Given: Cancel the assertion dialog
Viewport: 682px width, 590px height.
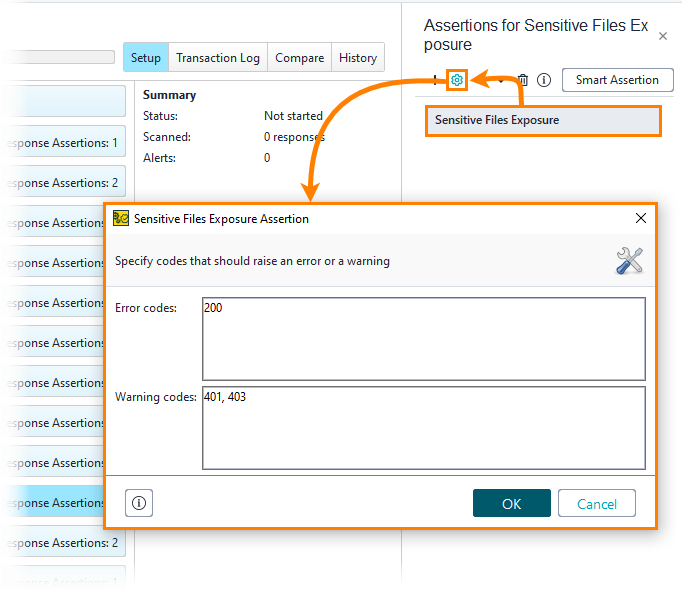Looking at the screenshot, I should (x=597, y=503).
